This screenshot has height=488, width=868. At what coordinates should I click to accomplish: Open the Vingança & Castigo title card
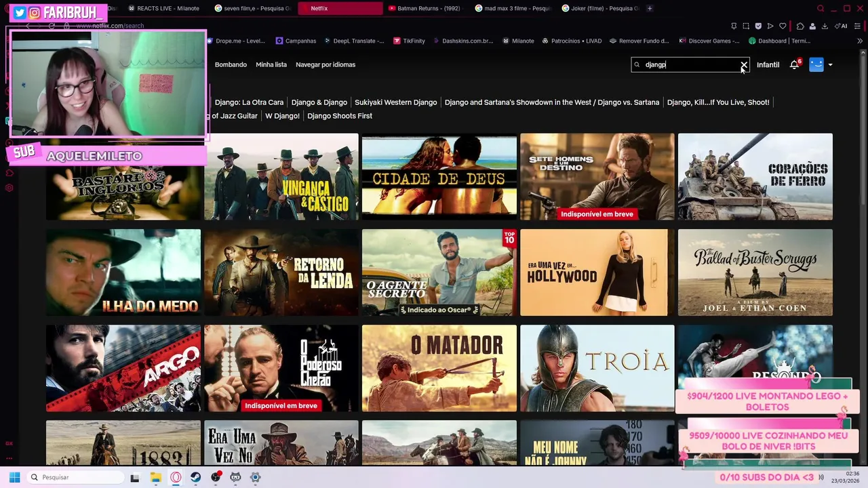[x=281, y=177]
